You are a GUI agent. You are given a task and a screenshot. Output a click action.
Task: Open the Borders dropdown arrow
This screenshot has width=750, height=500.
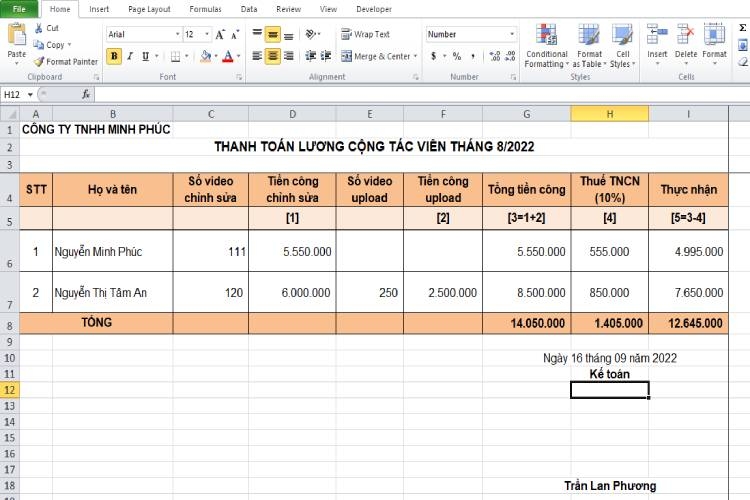[187, 56]
